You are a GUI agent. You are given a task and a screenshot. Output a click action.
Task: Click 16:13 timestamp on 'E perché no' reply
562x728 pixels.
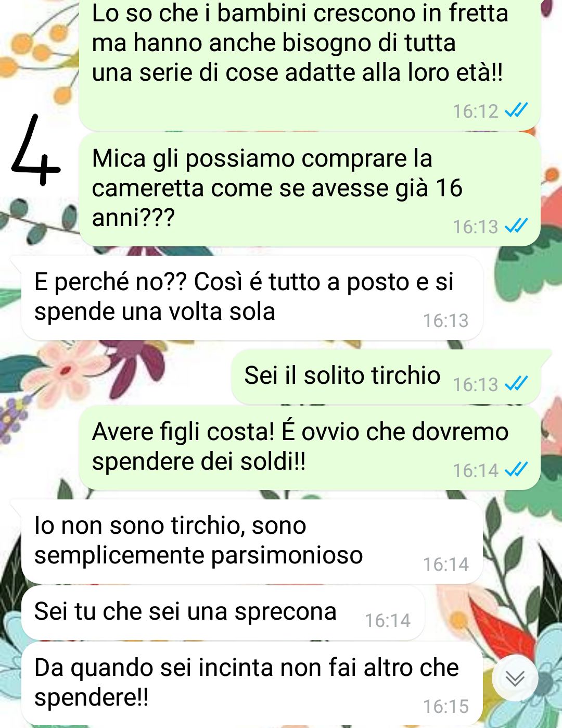(x=446, y=320)
